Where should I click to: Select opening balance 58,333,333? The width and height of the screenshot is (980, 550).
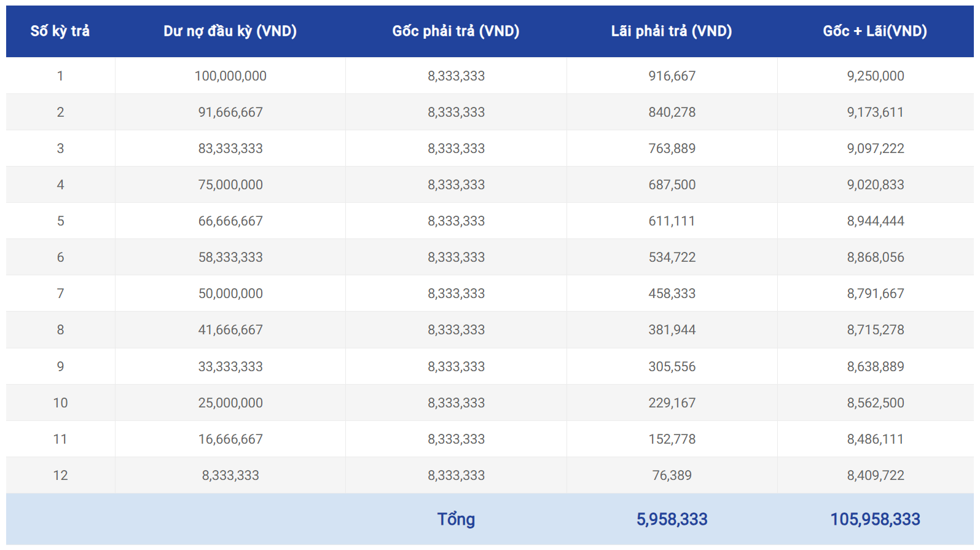(230, 257)
